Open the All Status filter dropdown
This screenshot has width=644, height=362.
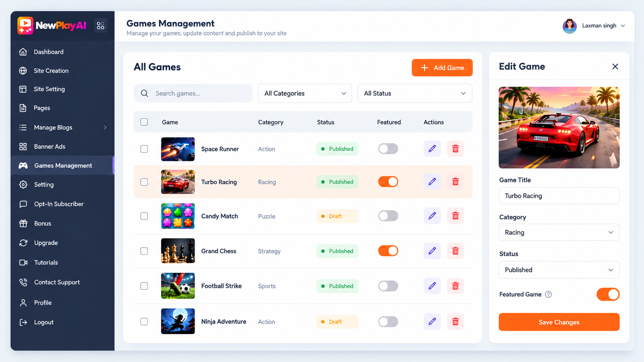click(415, 93)
